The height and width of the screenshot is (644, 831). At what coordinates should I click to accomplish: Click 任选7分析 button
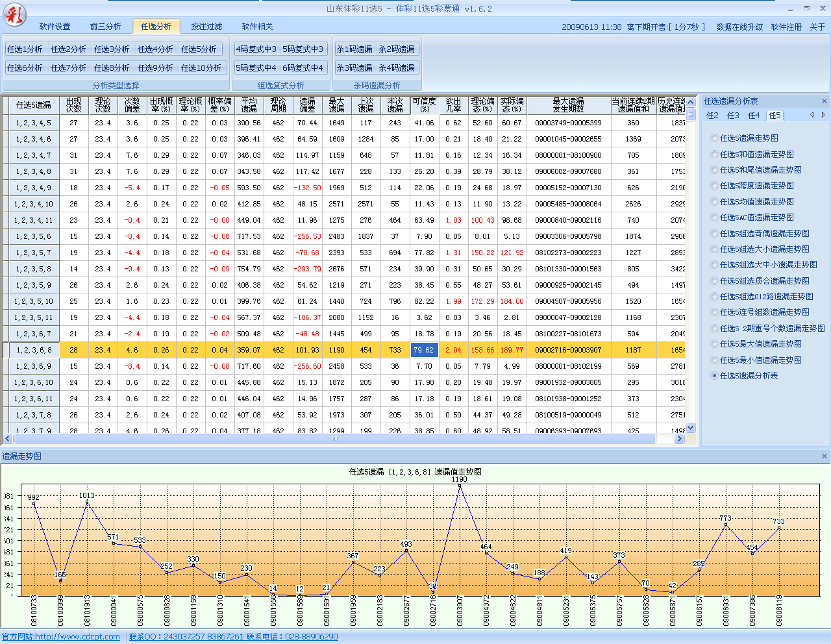[68, 68]
